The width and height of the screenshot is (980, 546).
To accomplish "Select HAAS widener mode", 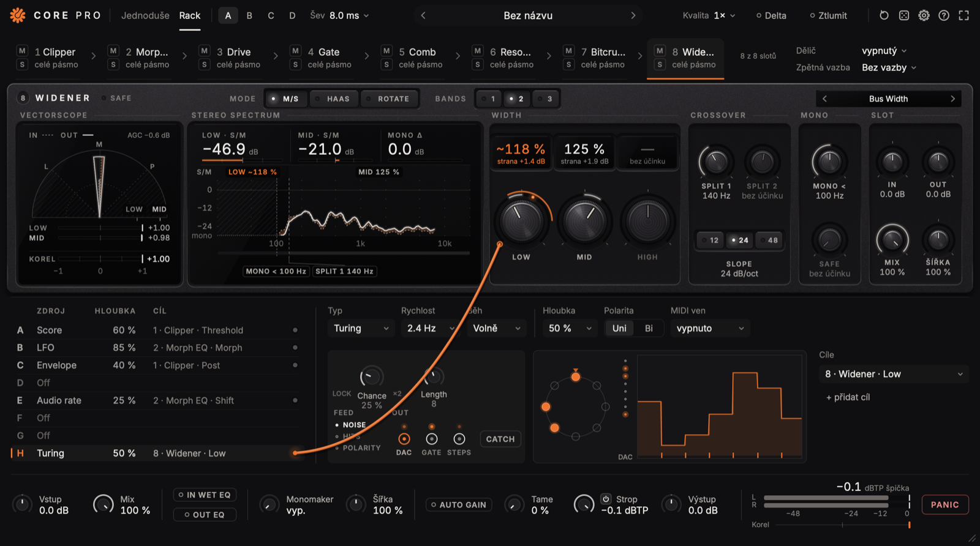I will pyautogui.click(x=334, y=99).
